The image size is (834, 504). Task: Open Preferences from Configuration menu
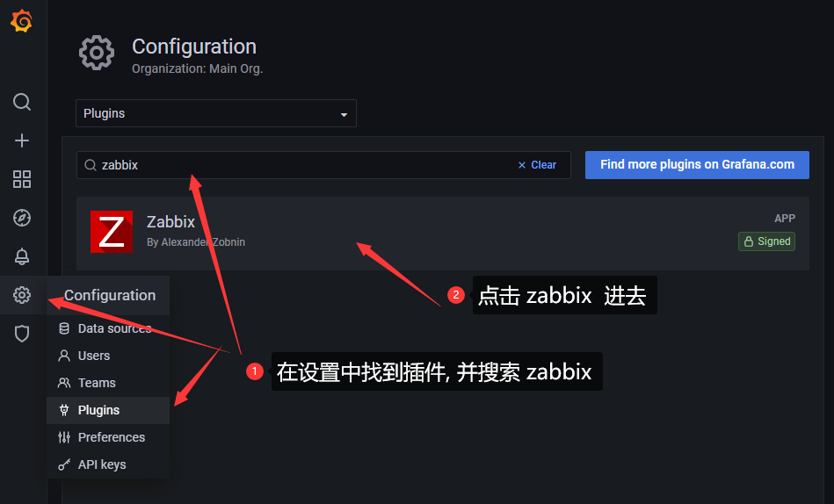[x=111, y=437]
